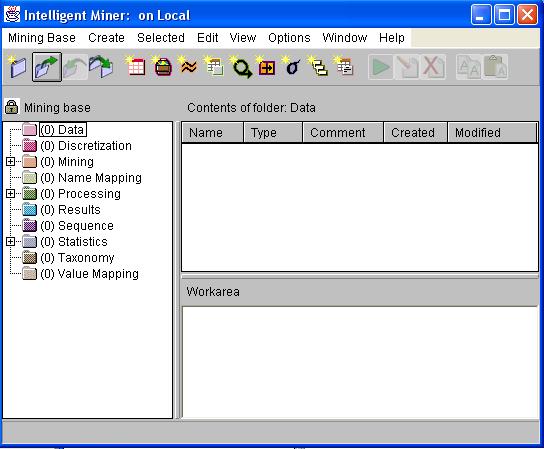Click the greyed-out green play run icon
This screenshot has width=544, height=449.
(x=381, y=67)
